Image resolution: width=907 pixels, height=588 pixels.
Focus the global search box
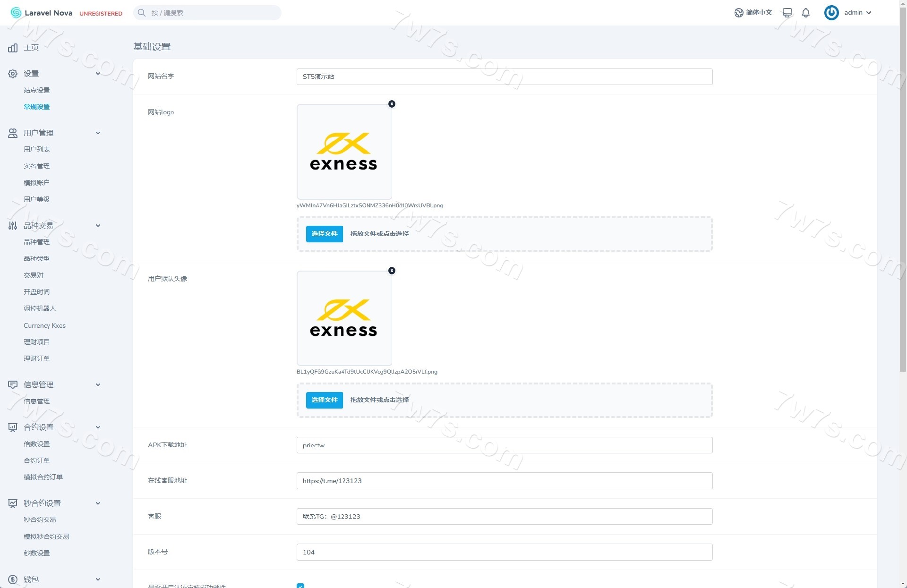coord(208,13)
